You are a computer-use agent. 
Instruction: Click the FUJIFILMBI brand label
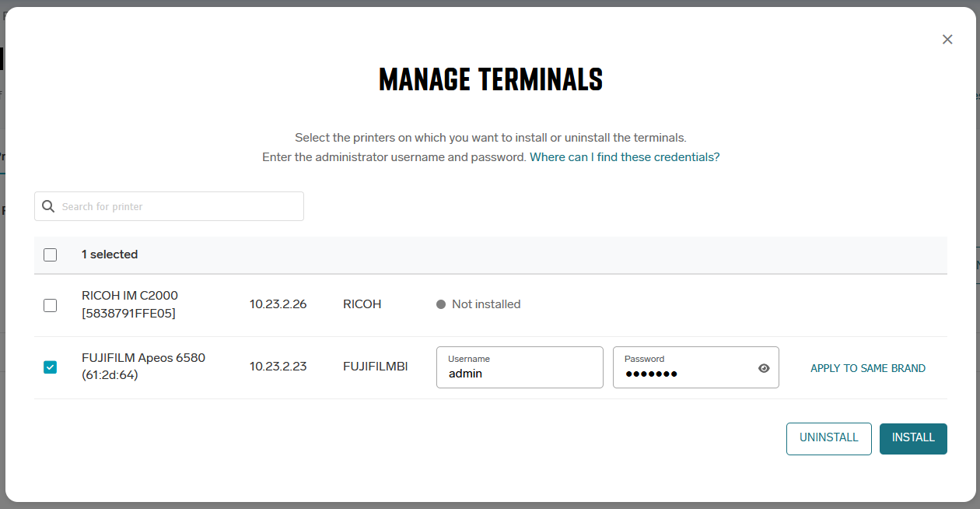375,367
